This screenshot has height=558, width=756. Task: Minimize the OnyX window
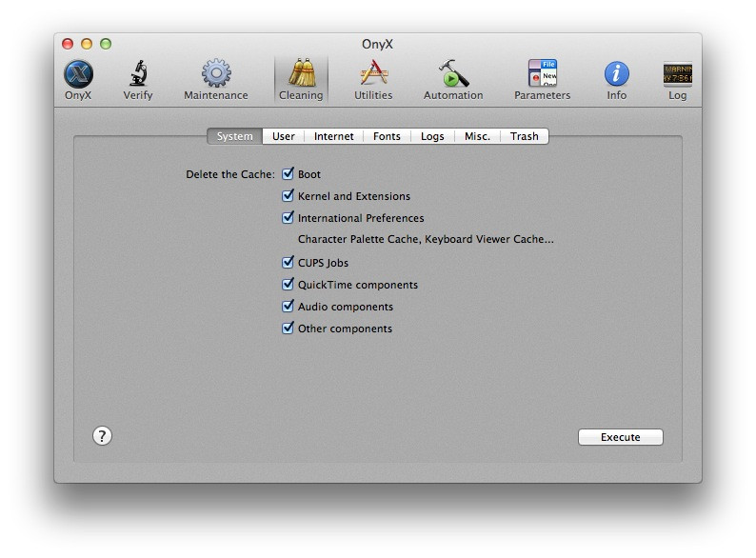pyautogui.click(x=87, y=44)
